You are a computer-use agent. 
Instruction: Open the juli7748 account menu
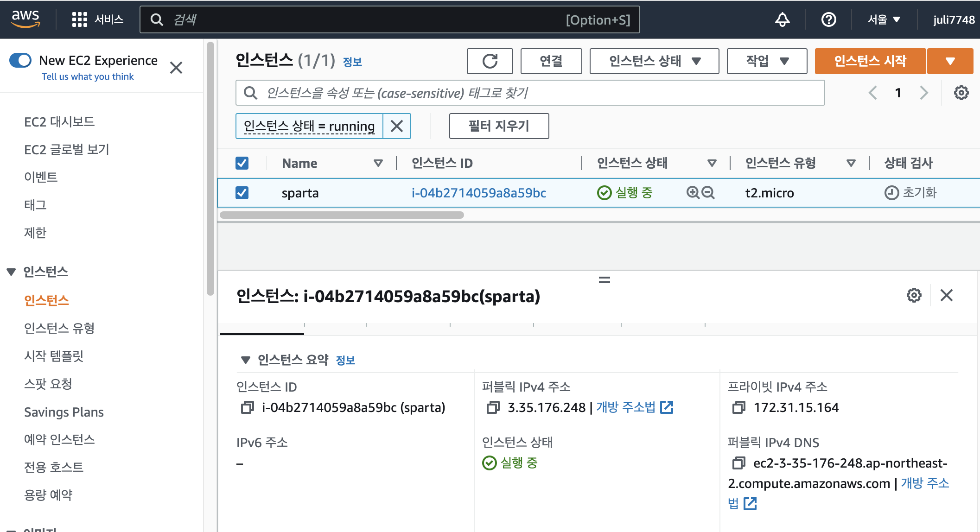954,19
